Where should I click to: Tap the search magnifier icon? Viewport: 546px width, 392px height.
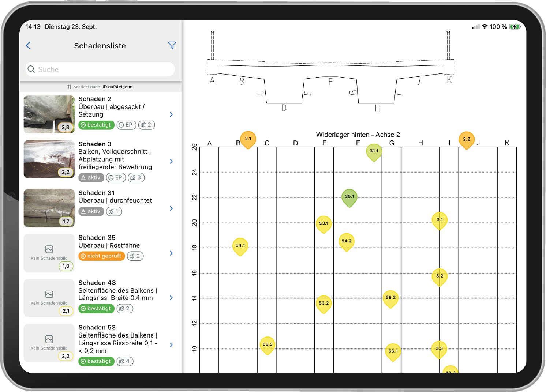click(x=31, y=69)
